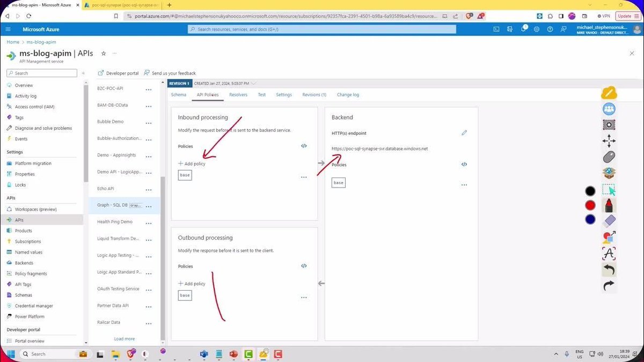Open the Azure notifications bell
The image size is (644, 362).
click(523, 29)
